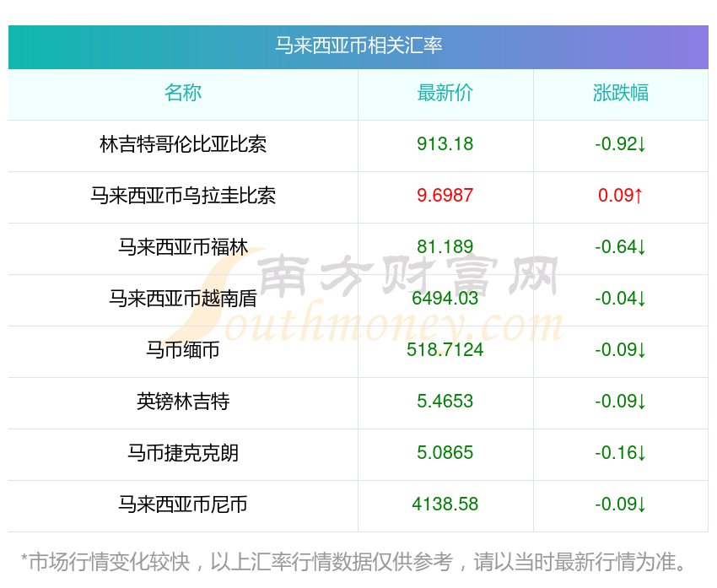The width and height of the screenshot is (717, 588).
Task: Click the 4138.58 latest price value
Action: 445,504
